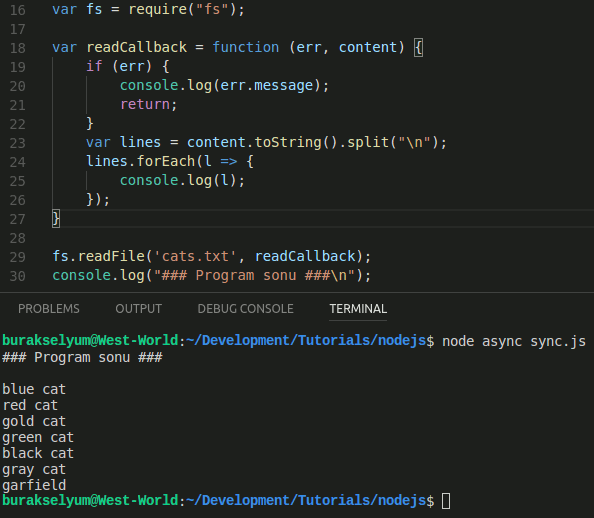Click the terminal cursor at last prompt
The height and width of the screenshot is (518, 594).
click(x=446, y=501)
